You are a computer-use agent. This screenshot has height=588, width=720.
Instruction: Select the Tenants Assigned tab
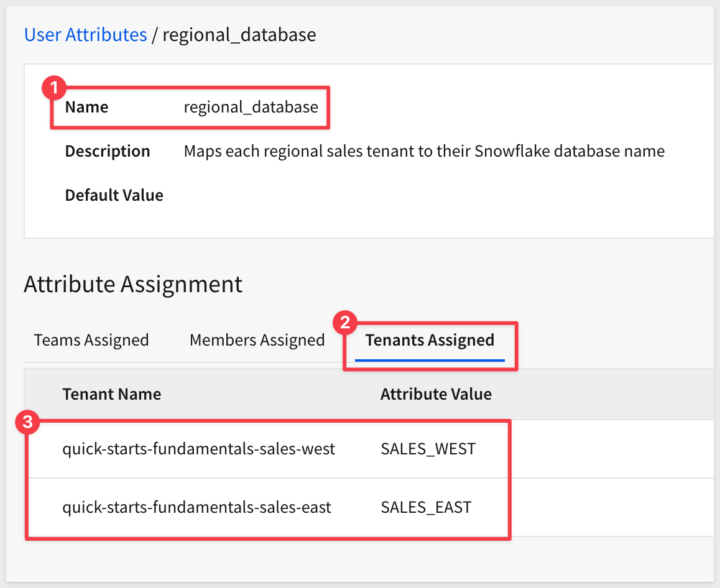(x=430, y=340)
